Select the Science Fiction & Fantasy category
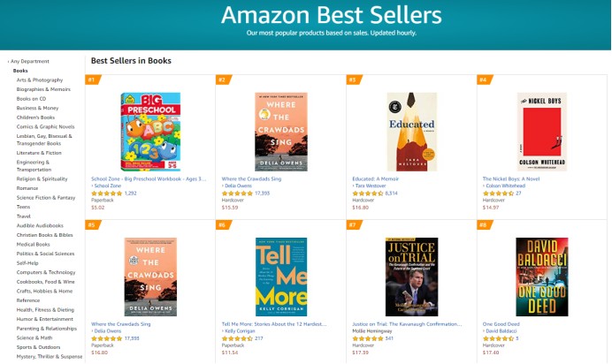The height and width of the screenshot is (364, 612). 46,198
